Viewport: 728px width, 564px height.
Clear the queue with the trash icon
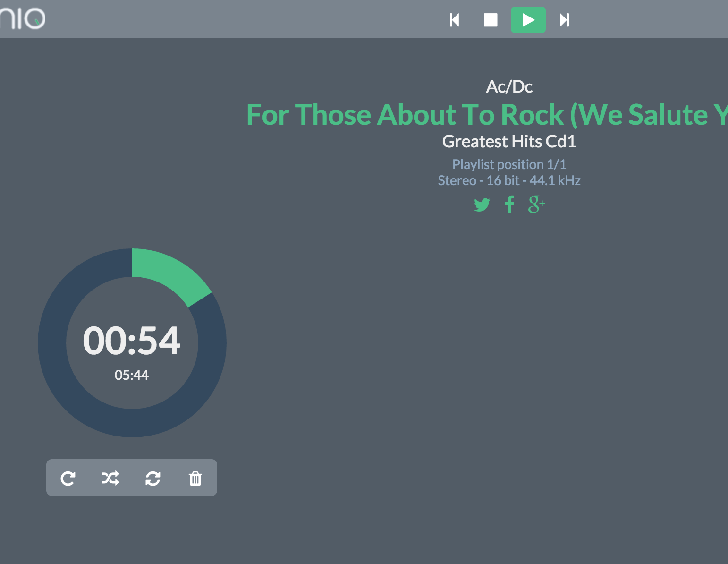tap(195, 478)
